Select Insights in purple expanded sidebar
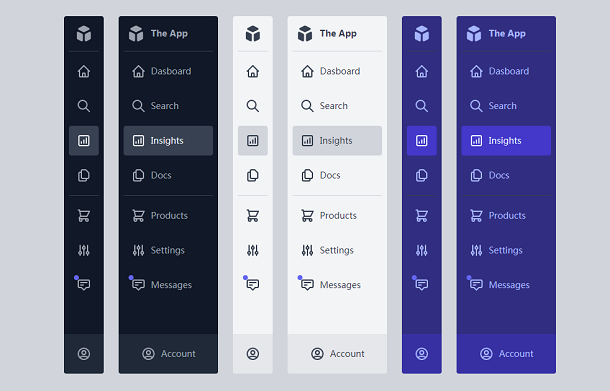The height and width of the screenshot is (391, 610). [506, 140]
